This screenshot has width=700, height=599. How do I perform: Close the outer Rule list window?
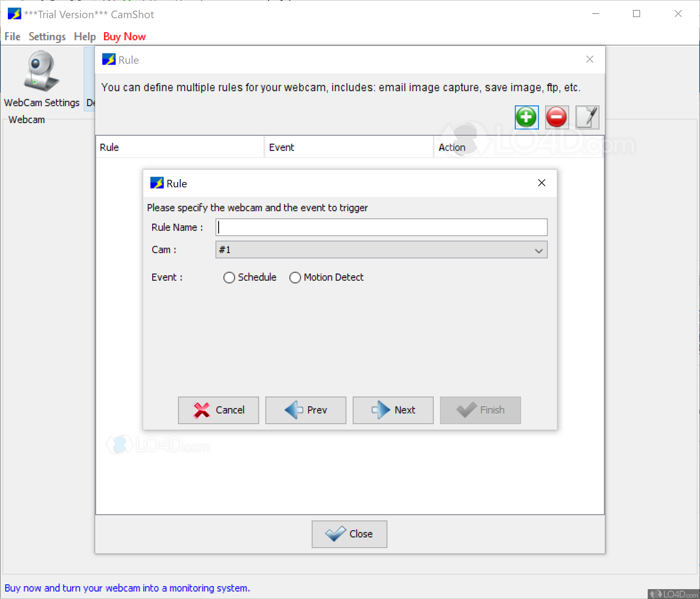click(x=590, y=59)
